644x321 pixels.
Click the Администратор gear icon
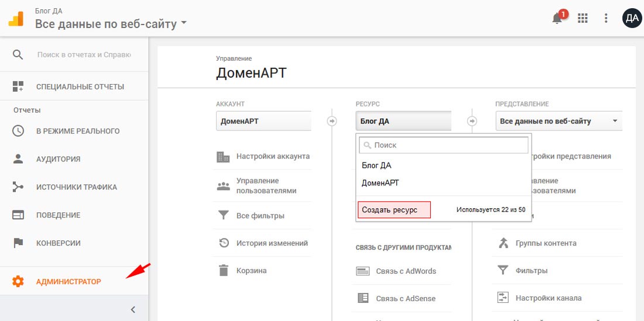pyautogui.click(x=18, y=282)
